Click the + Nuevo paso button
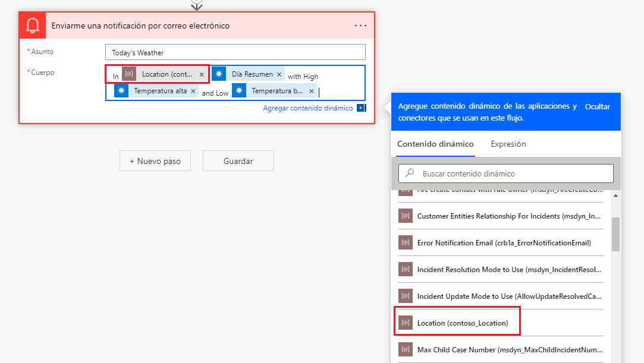This screenshot has width=644, height=363. coord(155,160)
